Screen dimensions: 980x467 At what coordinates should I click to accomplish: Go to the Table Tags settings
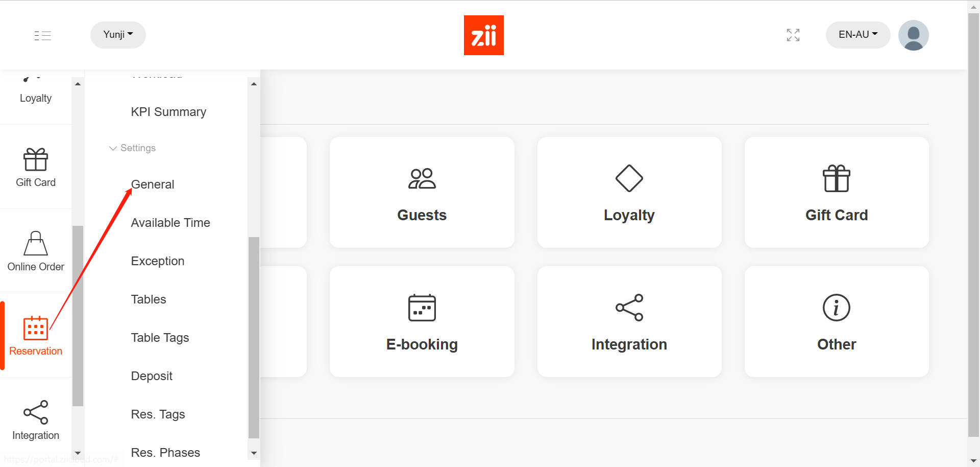tap(160, 338)
